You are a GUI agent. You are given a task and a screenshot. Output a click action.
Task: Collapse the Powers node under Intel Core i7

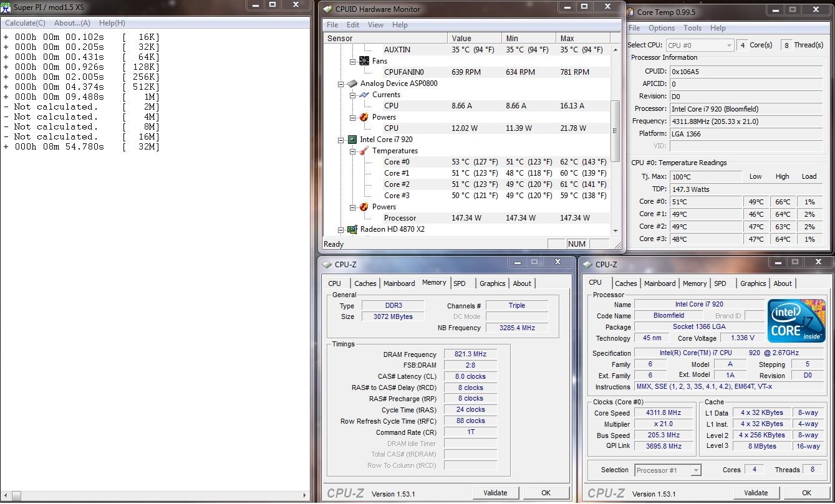(352, 207)
